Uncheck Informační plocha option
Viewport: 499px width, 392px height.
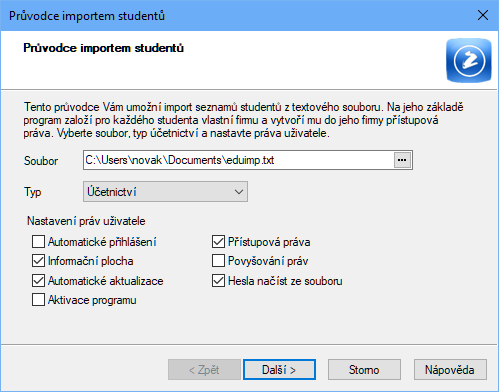coord(38,261)
